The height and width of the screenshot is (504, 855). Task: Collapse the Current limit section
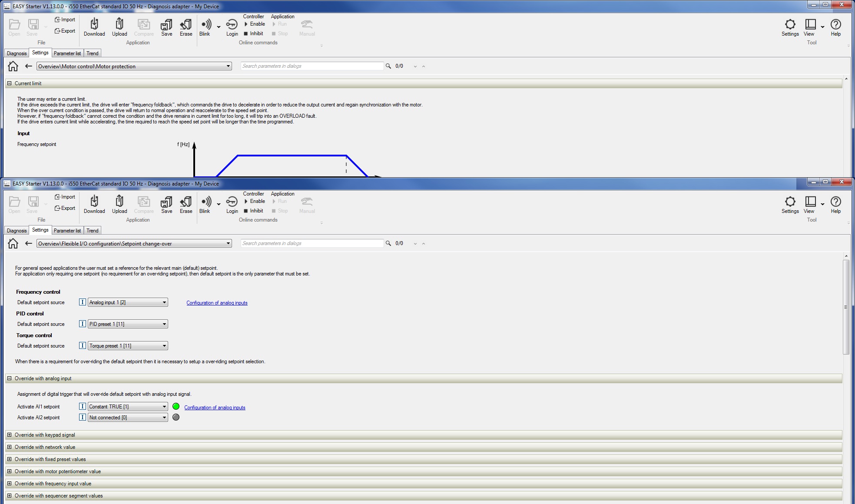click(9, 83)
